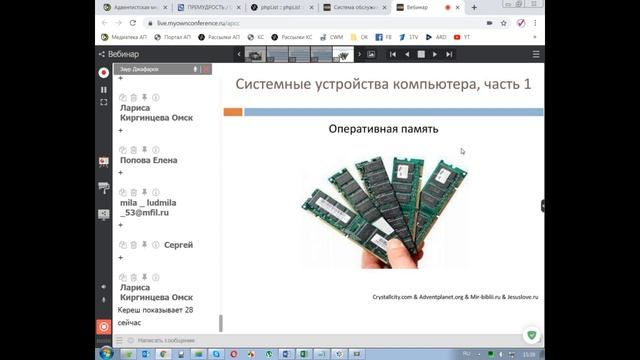Open the presentation board icon in sidebar
The image size is (640, 360).
click(104, 162)
